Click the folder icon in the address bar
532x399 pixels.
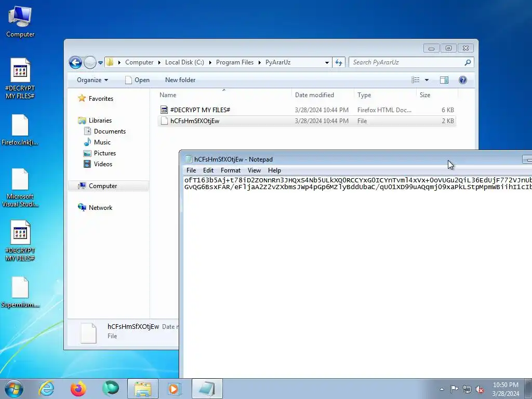coord(110,62)
